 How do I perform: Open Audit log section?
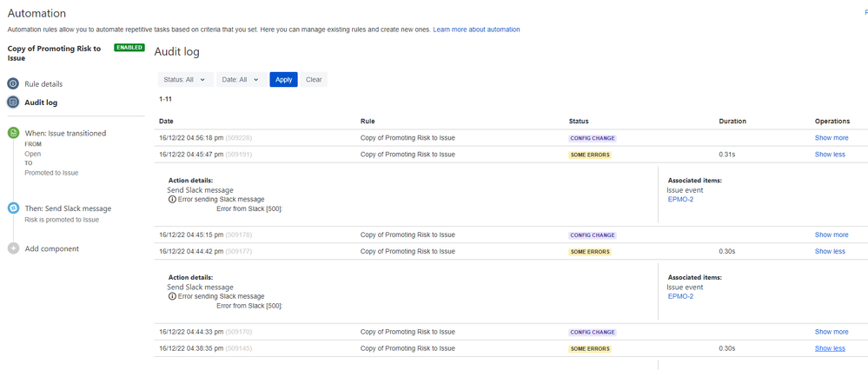point(41,102)
